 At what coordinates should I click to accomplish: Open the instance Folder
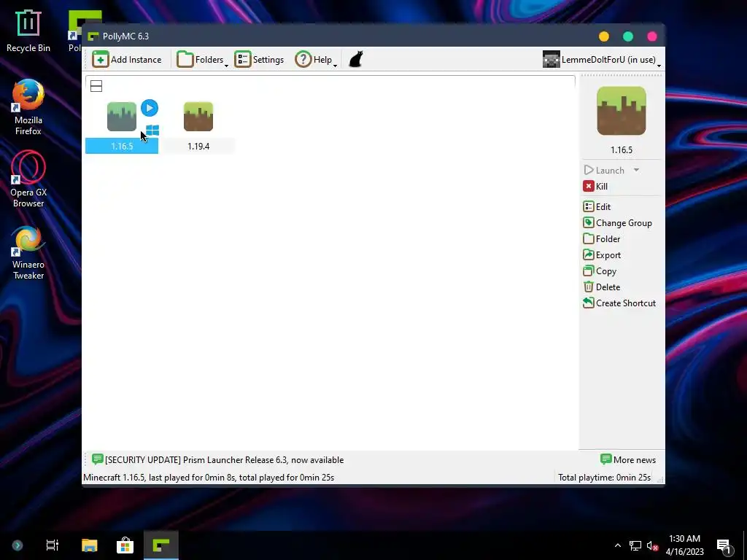coord(602,239)
